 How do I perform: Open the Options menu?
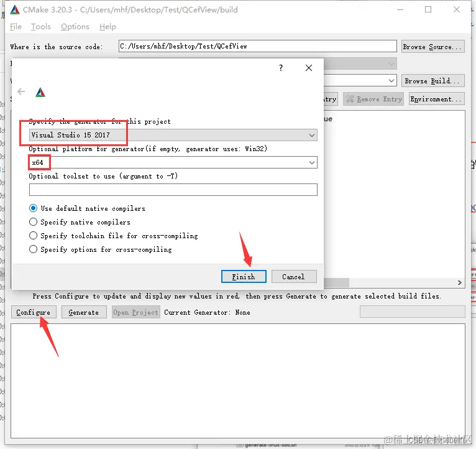75,27
